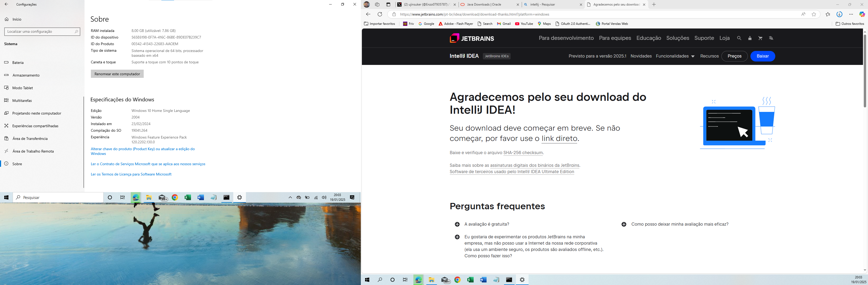The height and width of the screenshot is (285, 868).
Task: Go back with Settings window back arrow
Action: (6, 4)
